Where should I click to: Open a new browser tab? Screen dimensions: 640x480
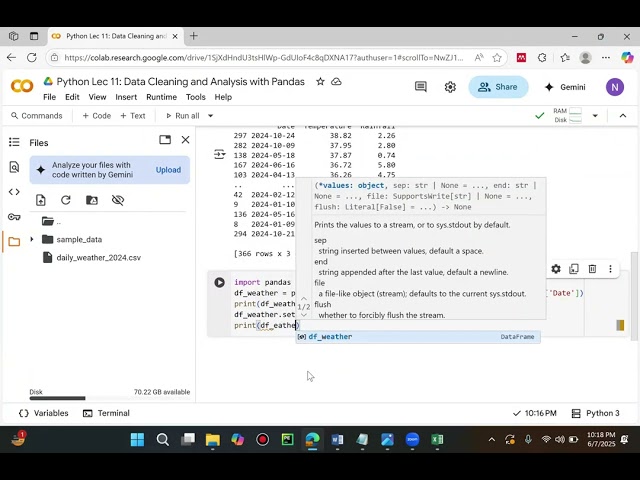(193, 36)
